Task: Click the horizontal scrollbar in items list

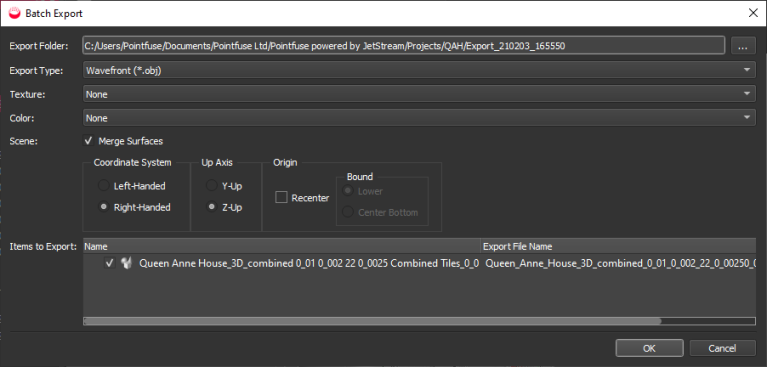Action: tap(372, 321)
